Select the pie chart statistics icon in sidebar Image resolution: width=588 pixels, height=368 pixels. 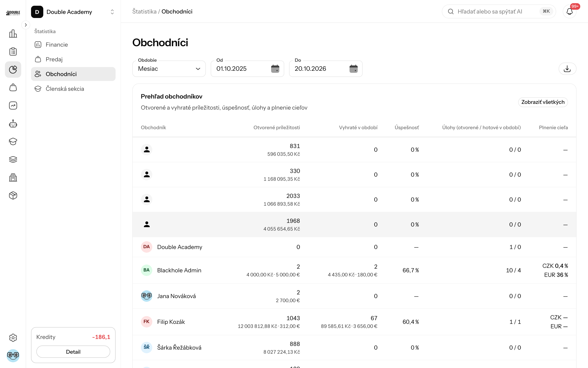(13, 70)
